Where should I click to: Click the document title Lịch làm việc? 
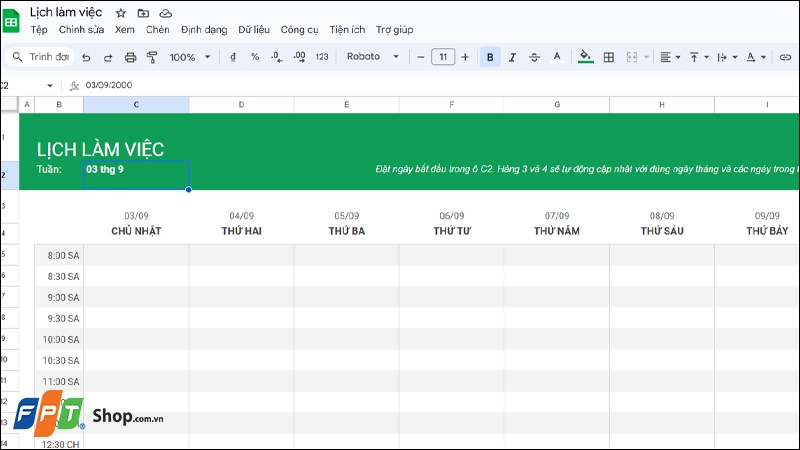point(66,12)
